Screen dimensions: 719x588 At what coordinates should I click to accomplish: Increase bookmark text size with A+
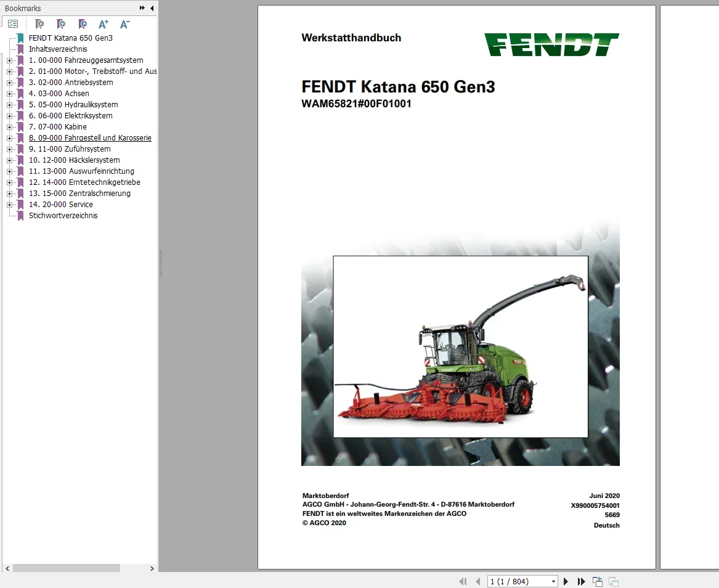coord(104,24)
